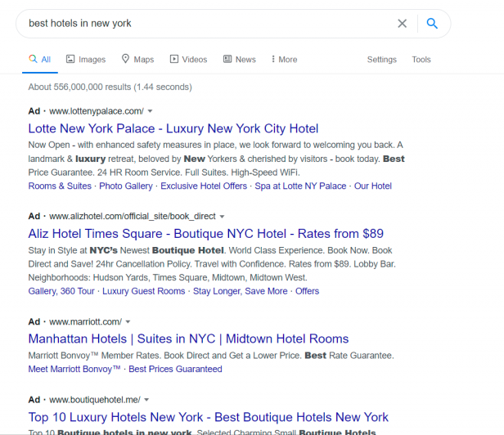This screenshot has width=504, height=435.
Task: Open the Luxury Guest Rooms sitelink
Action: [x=144, y=291]
